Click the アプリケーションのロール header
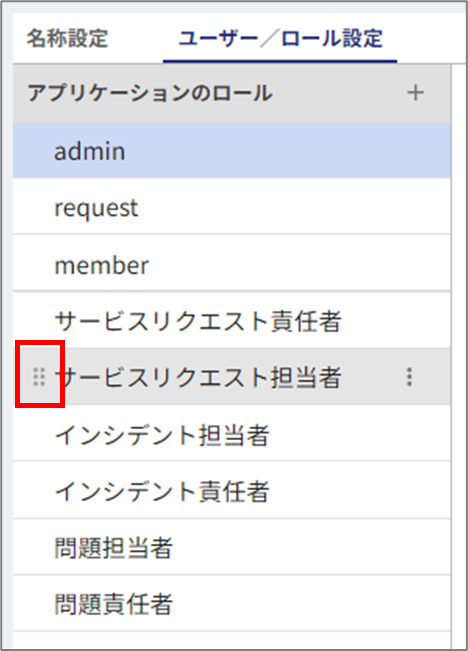Viewport: 468px width, 651px height. 150,93
